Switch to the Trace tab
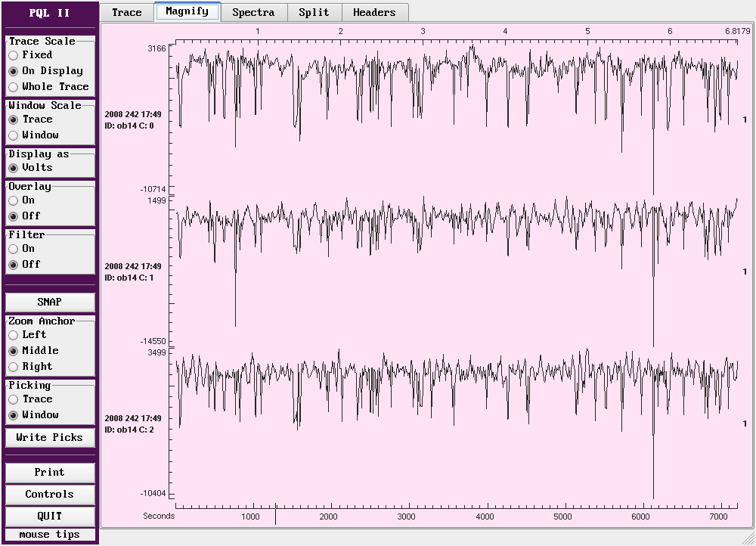 (x=126, y=12)
